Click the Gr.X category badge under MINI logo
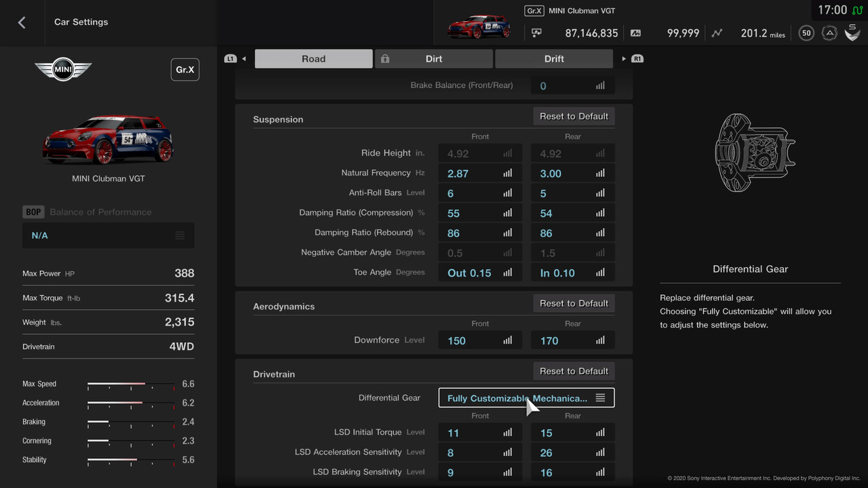Screen dimensions: 868x488 [184, 70]
